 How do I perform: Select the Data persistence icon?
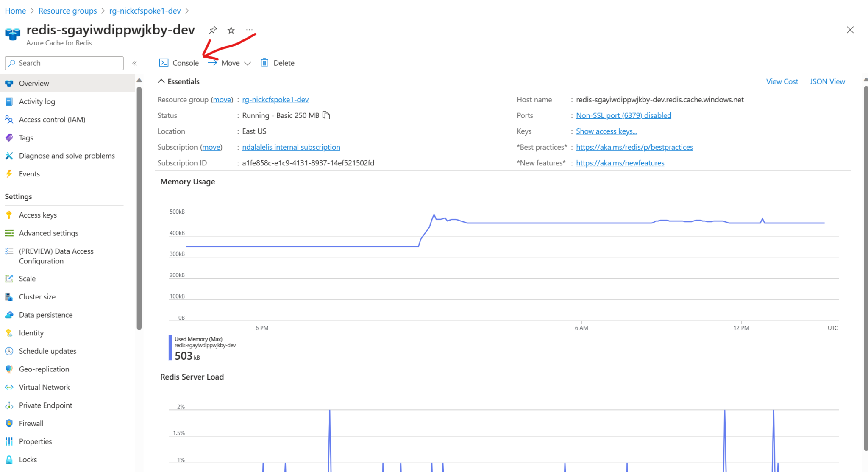tap(9, 314)
